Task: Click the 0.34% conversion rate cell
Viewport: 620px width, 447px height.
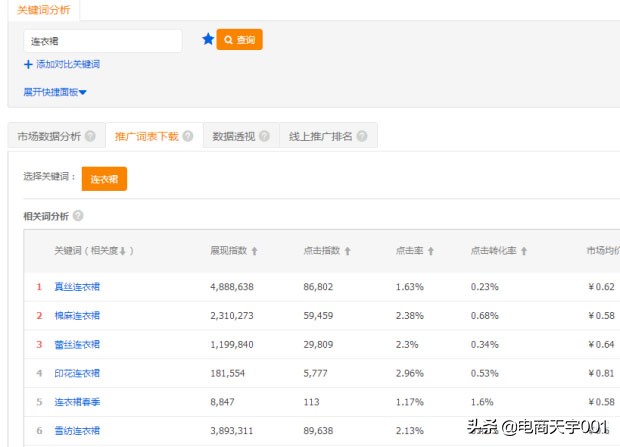Action: (484, 345)
